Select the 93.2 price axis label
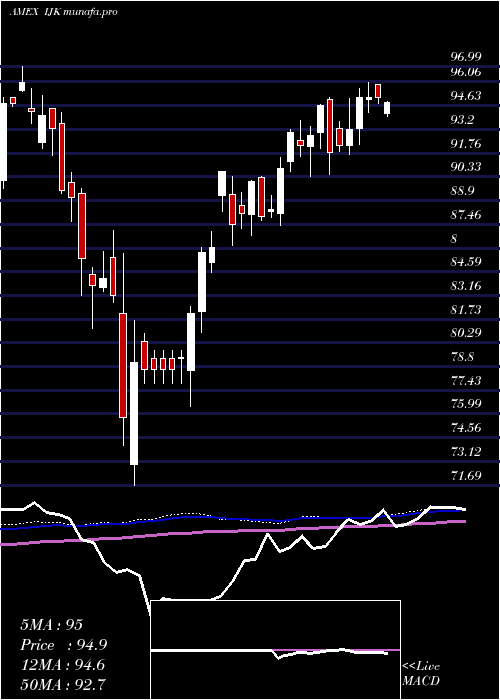 click(462, 120)
